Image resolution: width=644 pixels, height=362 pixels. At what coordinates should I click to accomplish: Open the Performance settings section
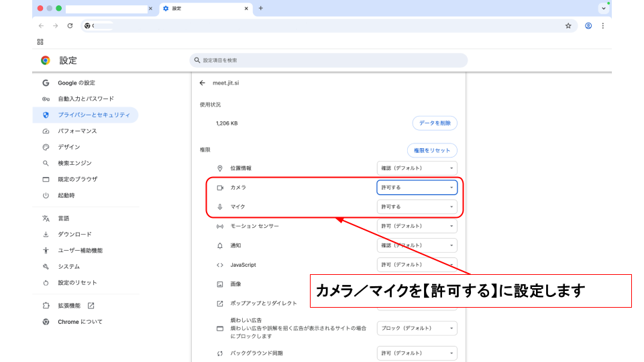click(77, 131)
